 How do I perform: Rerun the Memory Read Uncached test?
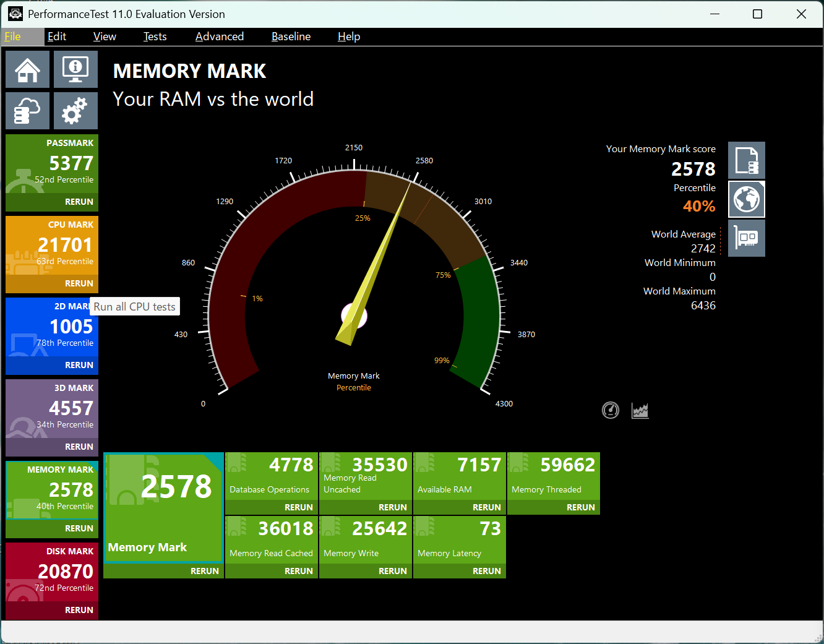point(392,507)
